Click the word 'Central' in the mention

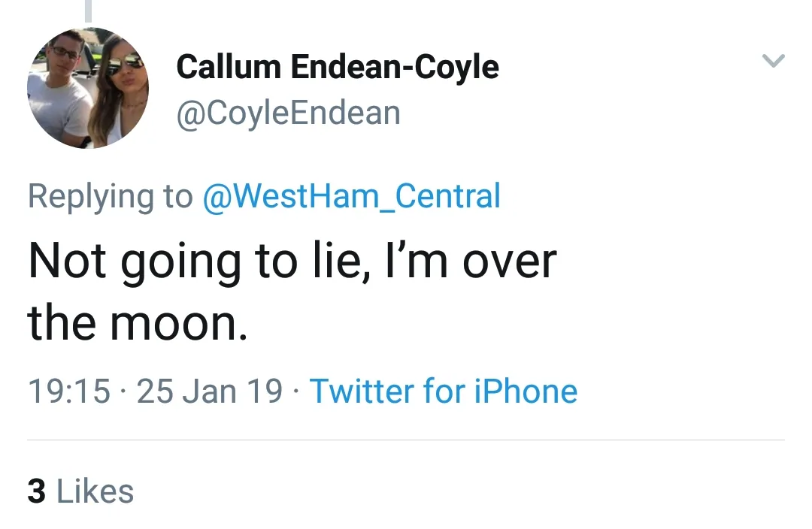[447, 196]
